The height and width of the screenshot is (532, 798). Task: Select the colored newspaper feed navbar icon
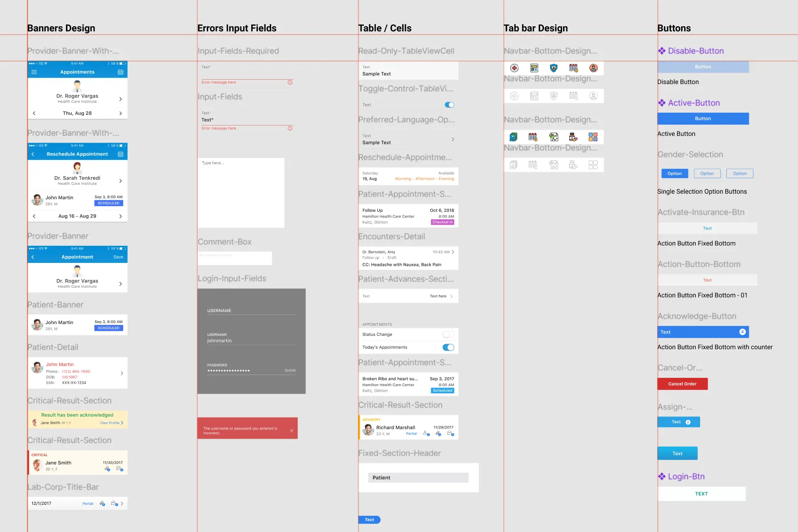coord(534,68)
